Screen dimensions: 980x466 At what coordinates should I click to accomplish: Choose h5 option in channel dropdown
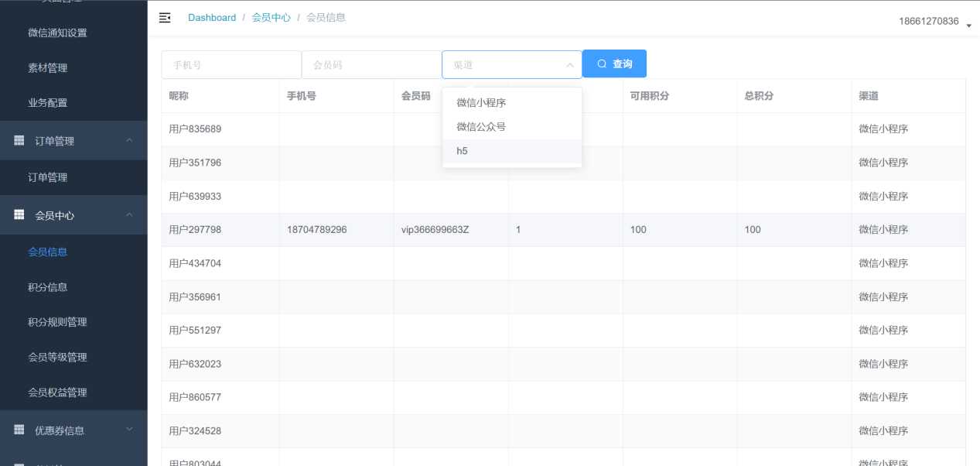[462, 151]
